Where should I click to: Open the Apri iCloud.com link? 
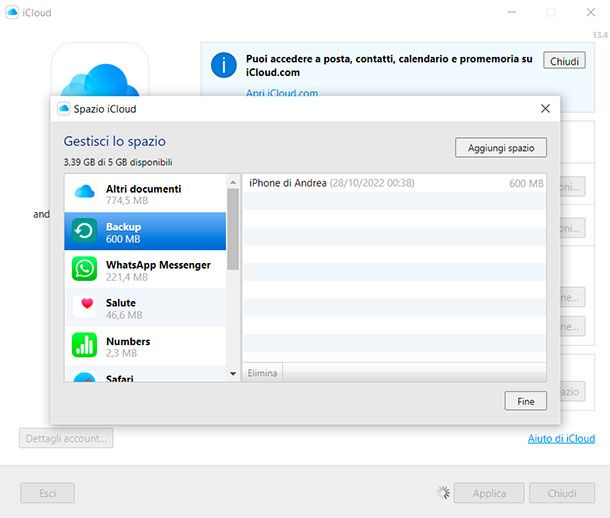(282, 93)
